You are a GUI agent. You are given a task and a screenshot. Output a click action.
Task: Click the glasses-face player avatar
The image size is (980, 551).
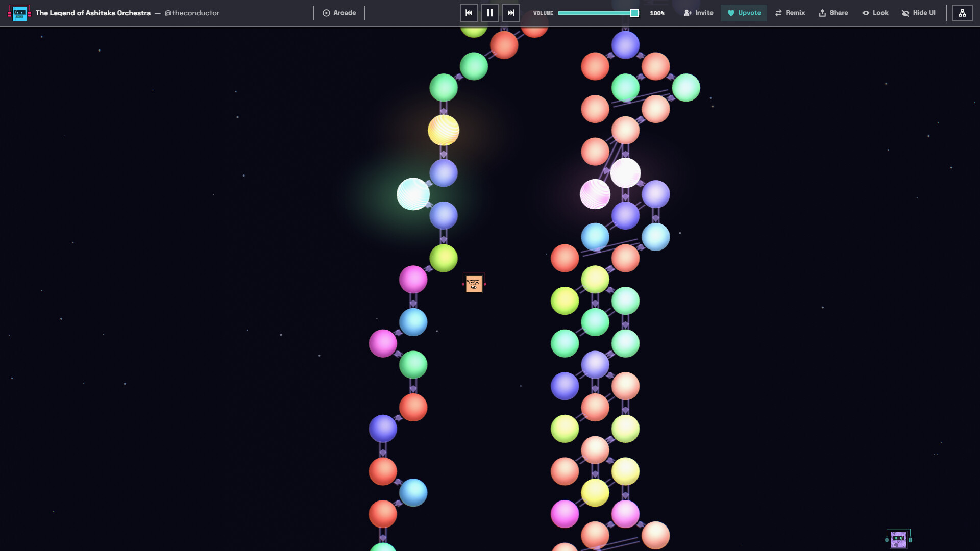474,283
